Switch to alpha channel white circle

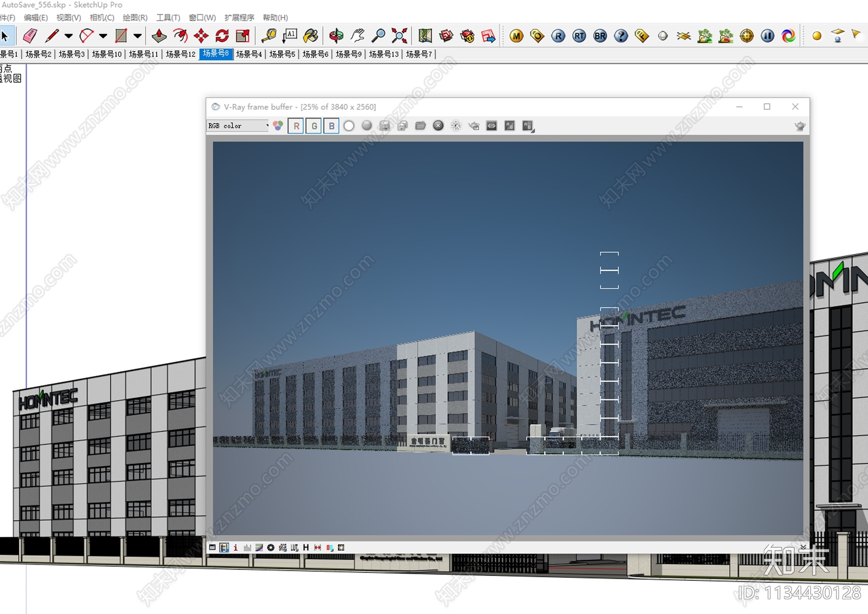349,126
